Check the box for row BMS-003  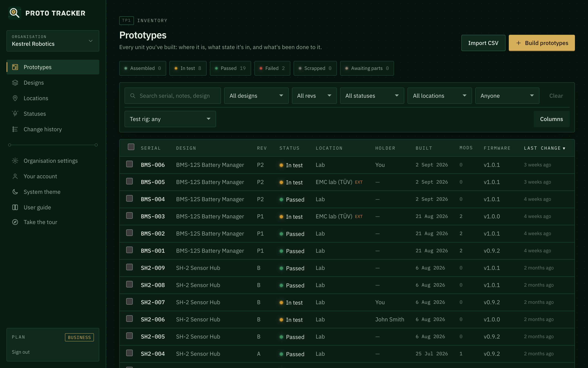pos(129,216)
